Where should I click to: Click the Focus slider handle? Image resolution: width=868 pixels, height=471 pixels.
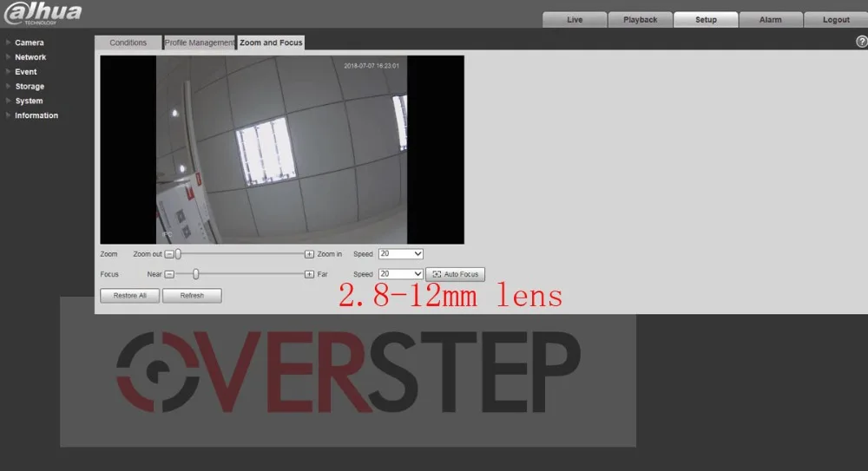(x=196, y=274)
